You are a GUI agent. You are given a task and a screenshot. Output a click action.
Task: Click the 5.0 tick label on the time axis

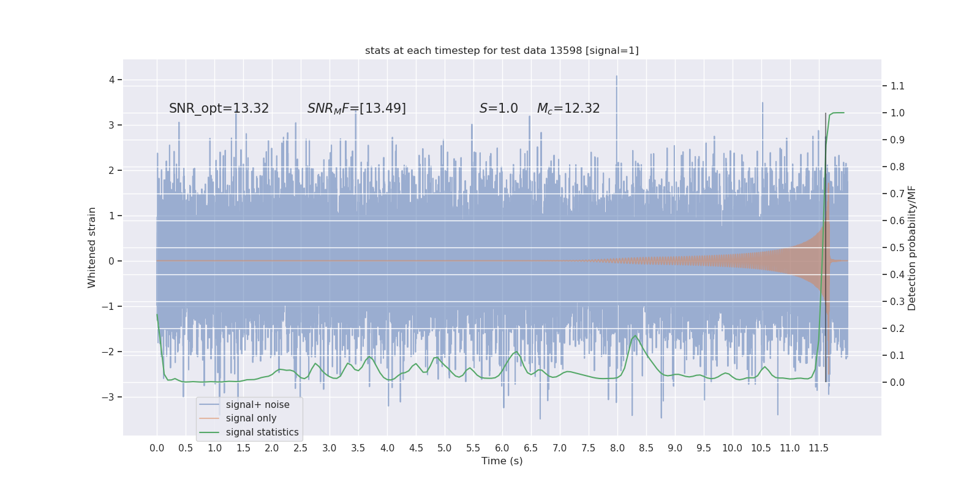pos(445,448)
